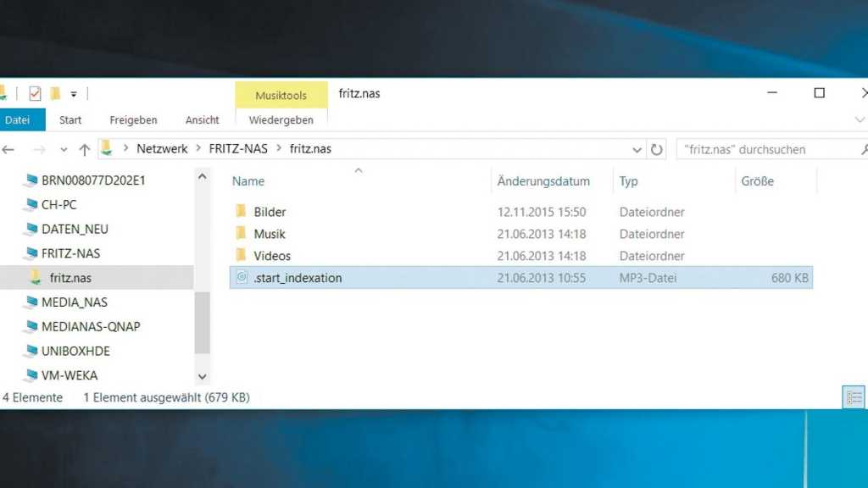Select fritz.nas share in navigation pane
868x488 pixels.
[70, 278]
